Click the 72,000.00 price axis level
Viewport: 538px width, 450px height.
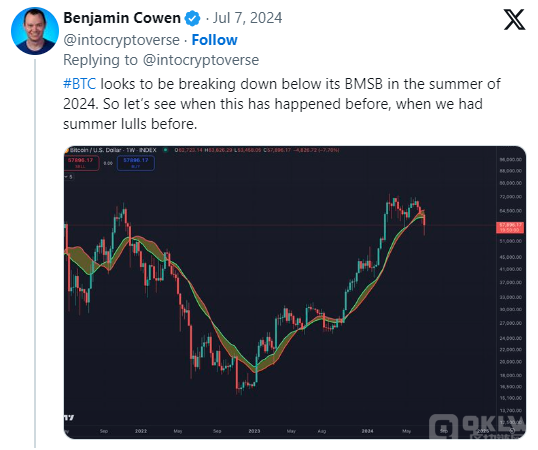[511, 197]
